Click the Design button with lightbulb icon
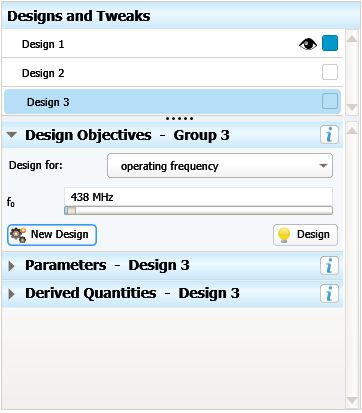This screenshot has height=413, width=362. (305, 235)
